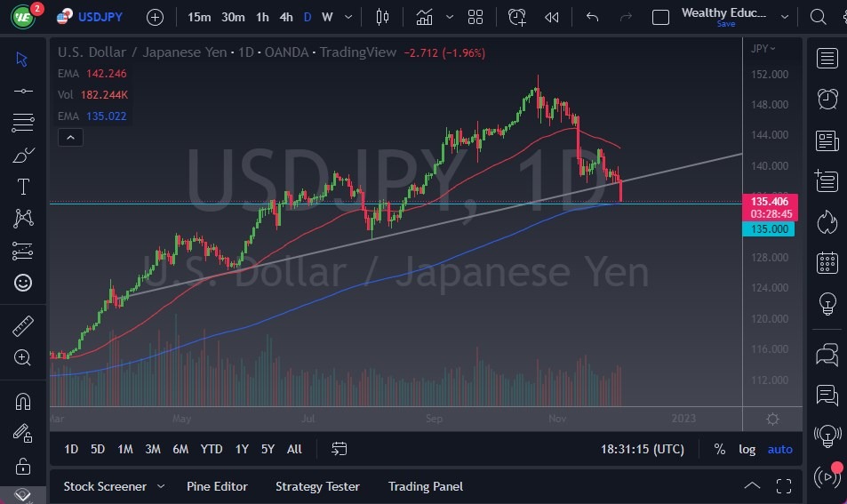
Task: Open the Calendar panel
Action: pos(827,262)
